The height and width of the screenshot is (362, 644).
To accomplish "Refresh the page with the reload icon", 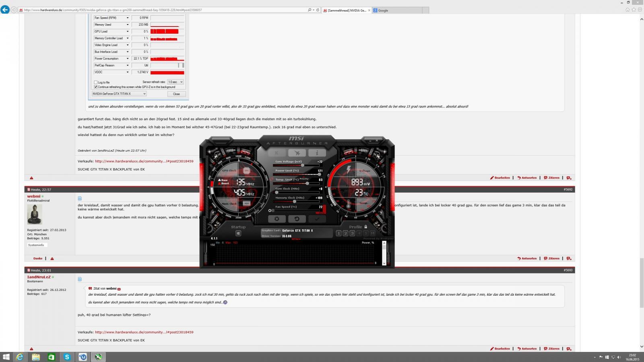I will coord(318,10).
